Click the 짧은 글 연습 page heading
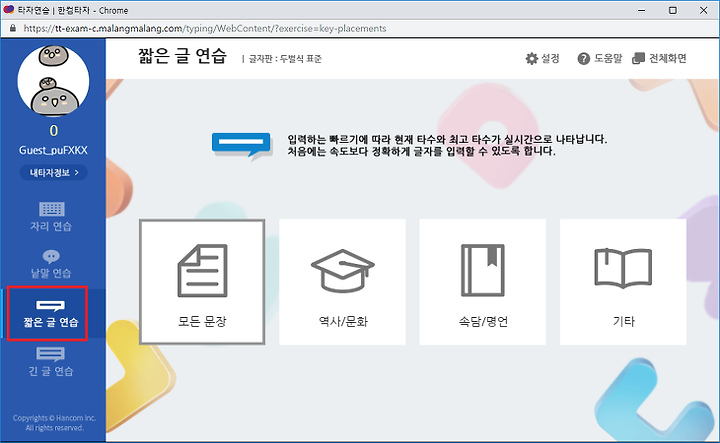720x443 pixels. [x=182, y=56]
